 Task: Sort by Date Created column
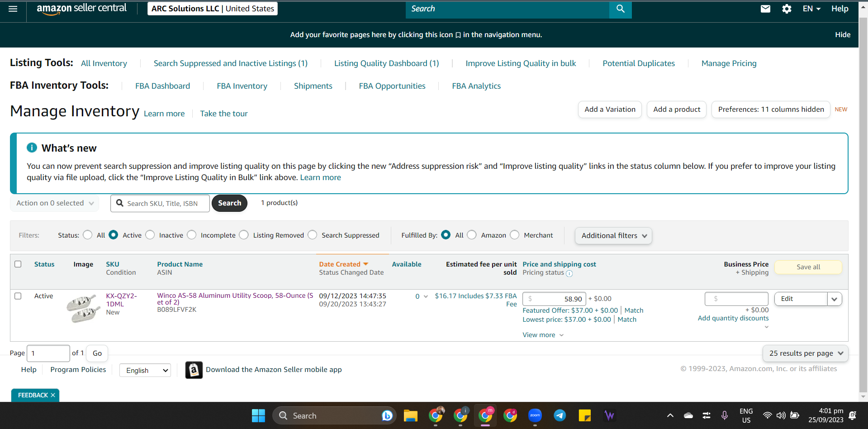coord(343,264)
